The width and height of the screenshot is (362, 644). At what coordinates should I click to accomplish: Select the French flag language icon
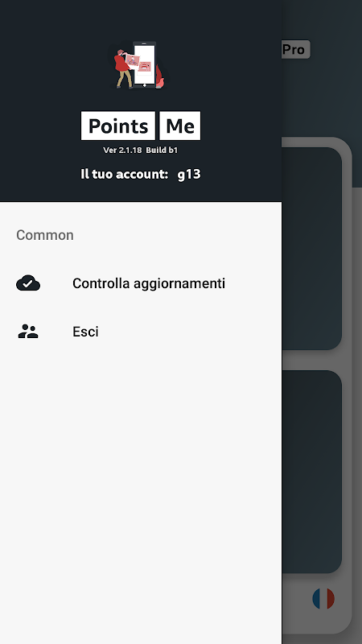pos(323,598)
